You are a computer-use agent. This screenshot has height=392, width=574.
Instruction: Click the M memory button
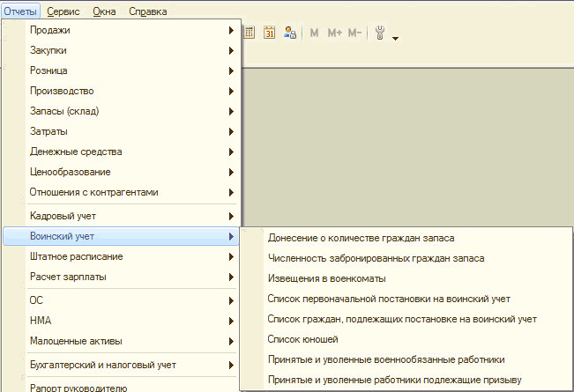pos(315,33)
